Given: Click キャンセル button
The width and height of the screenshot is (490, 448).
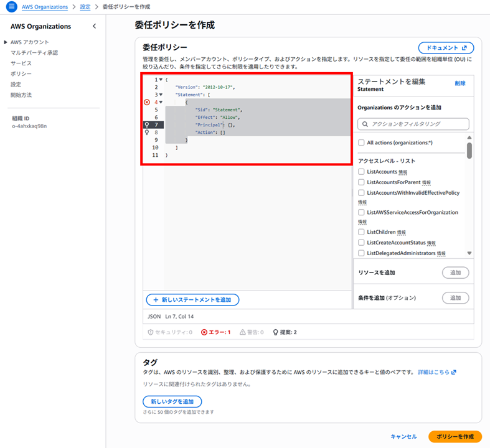Looking at the screenshot, I should (x=403, y=437).
